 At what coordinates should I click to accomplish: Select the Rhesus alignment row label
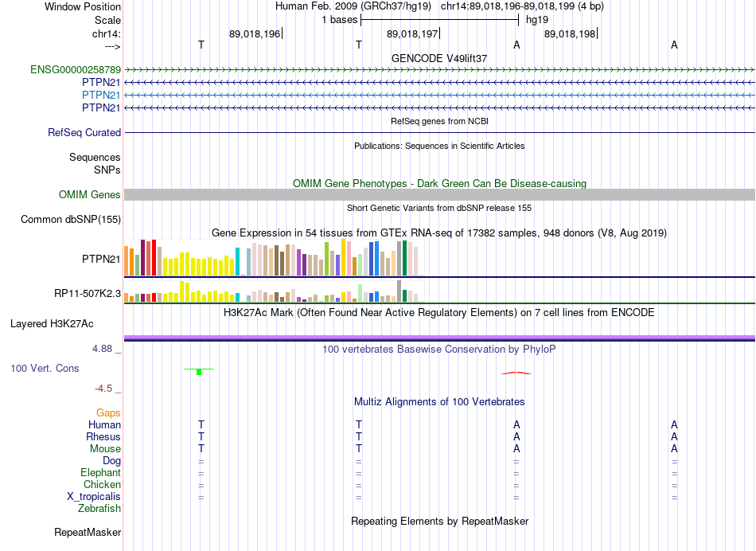pos(103,436)
